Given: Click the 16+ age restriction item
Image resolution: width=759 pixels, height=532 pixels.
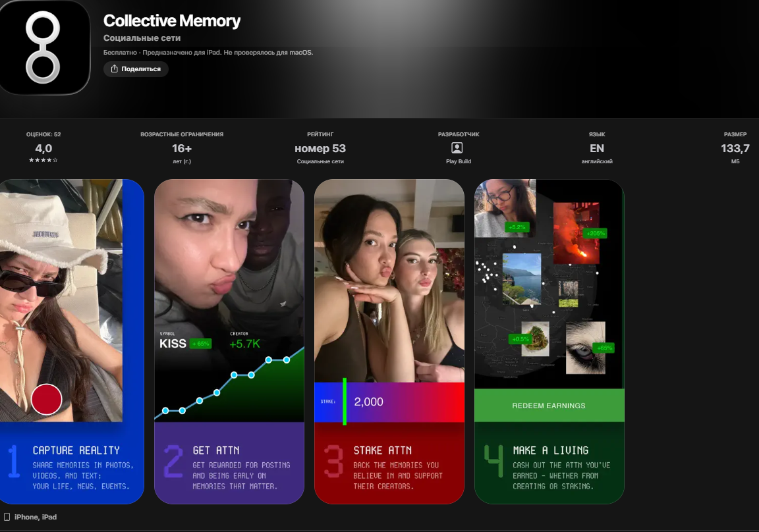Looking at the screenshot, I should 182,147.
